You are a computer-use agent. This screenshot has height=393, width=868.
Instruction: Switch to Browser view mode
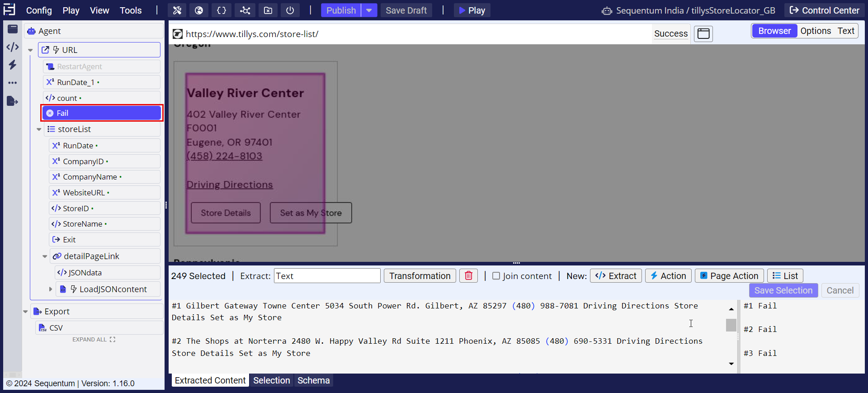pos(774,31)
